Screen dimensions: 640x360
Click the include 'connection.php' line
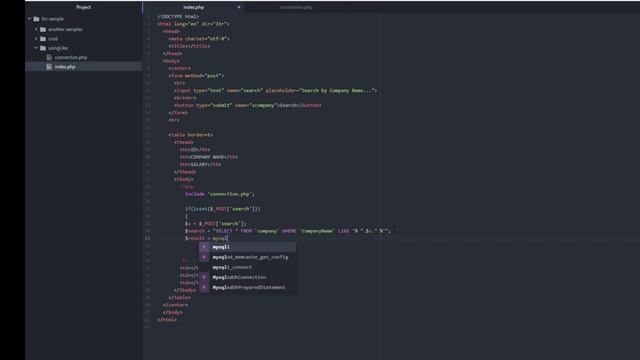pyautogui.click(x=220, y=194)
